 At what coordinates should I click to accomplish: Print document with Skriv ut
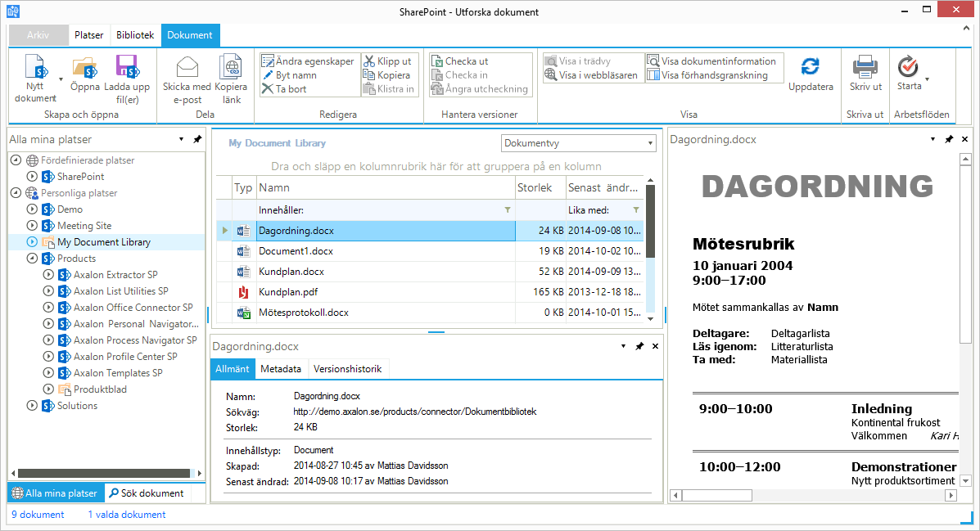865,74
